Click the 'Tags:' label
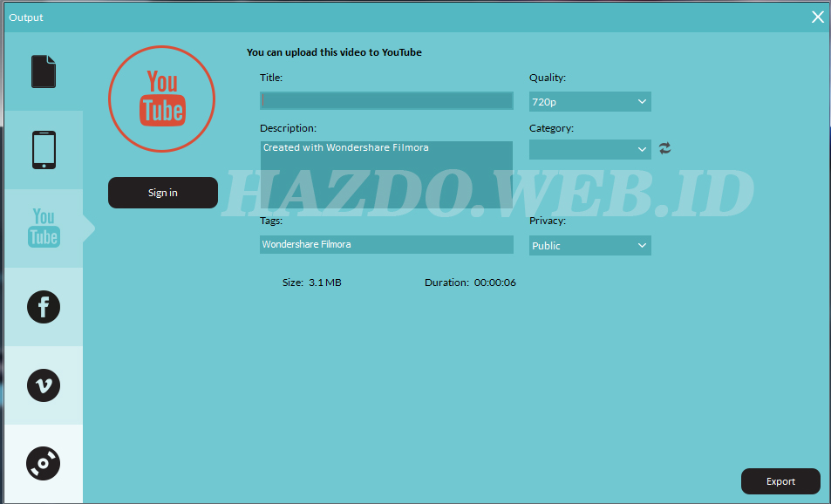The image size is (831, 504). [271, 221]
